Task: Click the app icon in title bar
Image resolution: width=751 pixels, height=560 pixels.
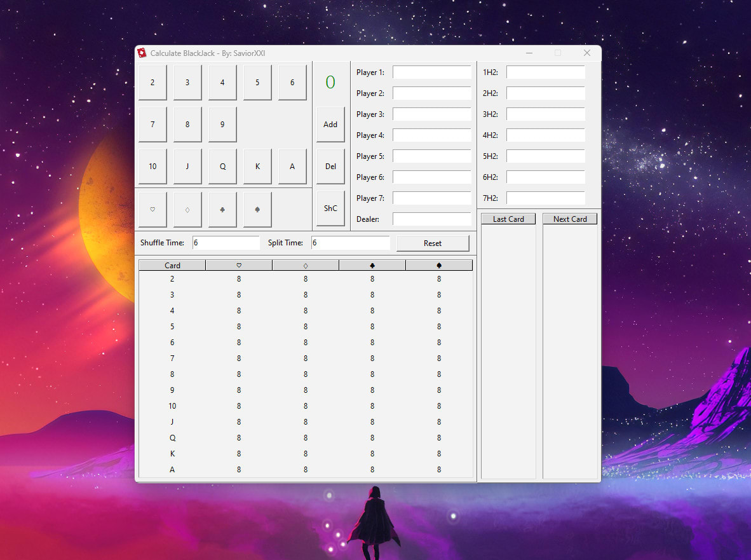Action: click(x=142, y=53)
